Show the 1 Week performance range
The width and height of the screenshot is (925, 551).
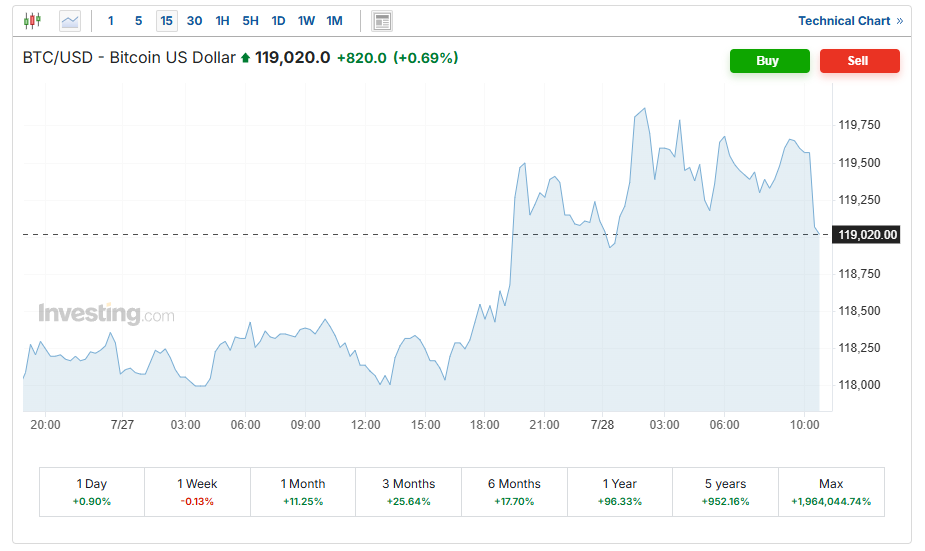pos(197,492)
